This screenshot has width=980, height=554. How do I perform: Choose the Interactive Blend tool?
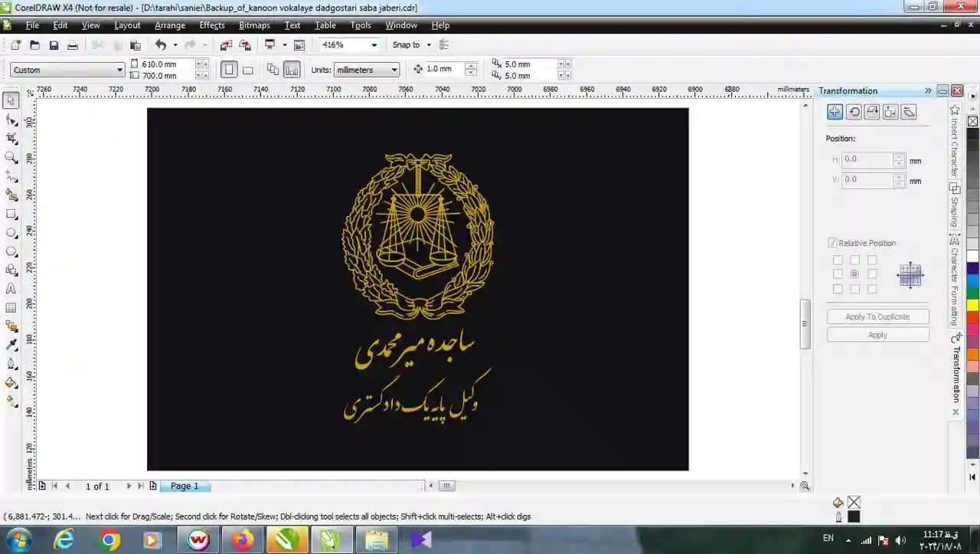point(11,326)
